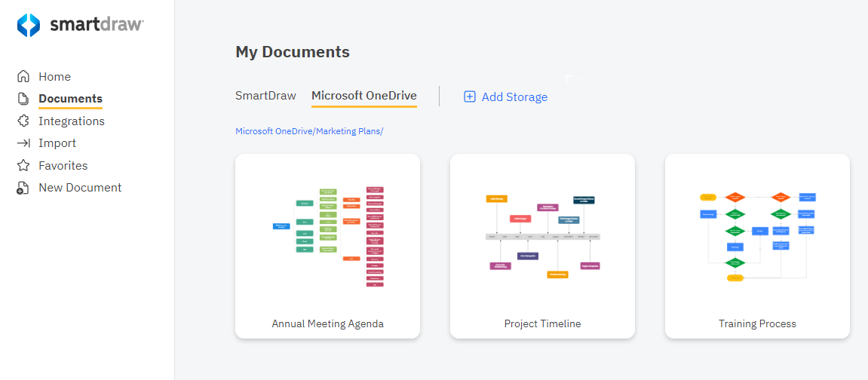Click the Home house icon
868x380 pixels.
click(x=23, y=76)
